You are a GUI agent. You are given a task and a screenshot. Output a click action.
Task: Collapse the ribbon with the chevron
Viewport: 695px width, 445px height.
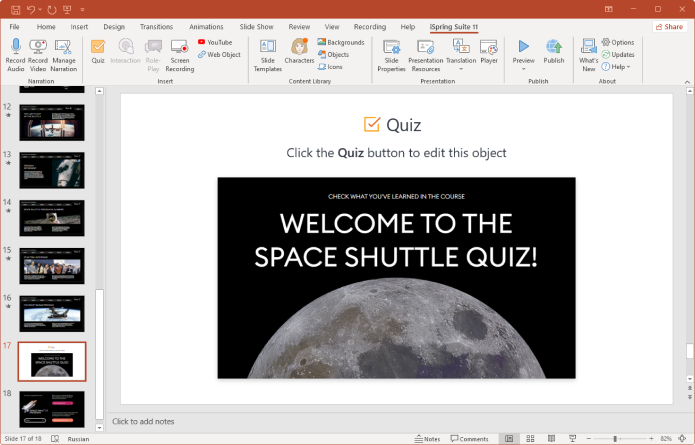[687, 82]
